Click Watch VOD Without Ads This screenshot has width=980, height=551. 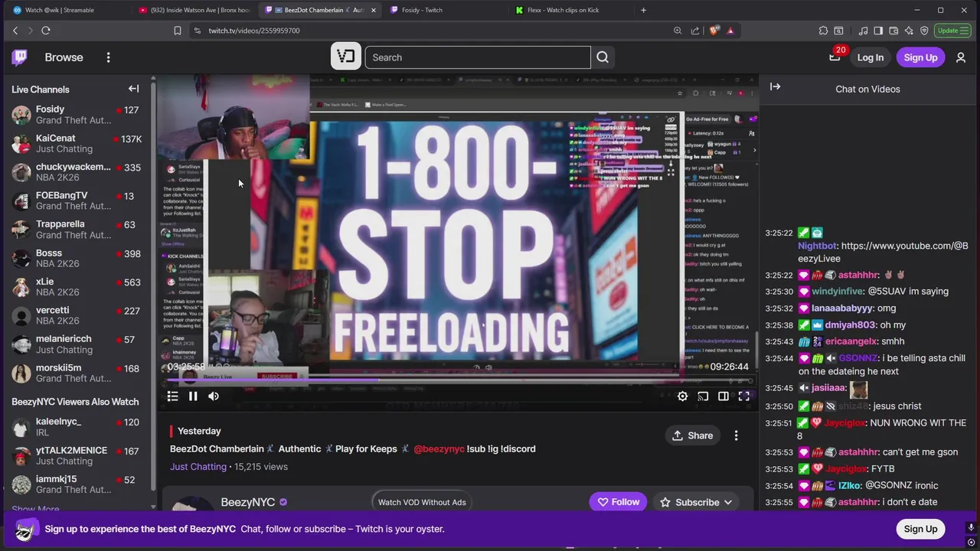tap(422, 502)
